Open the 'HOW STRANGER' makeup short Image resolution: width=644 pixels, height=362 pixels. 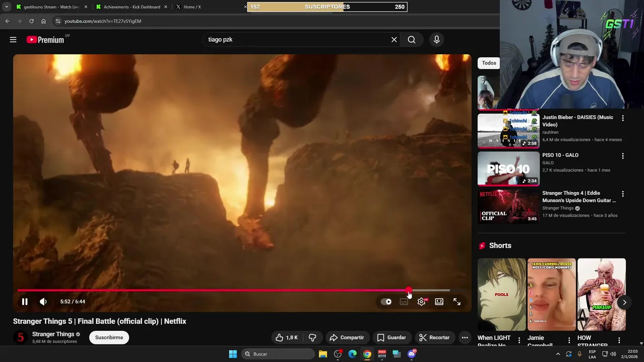tap(601, 295)
